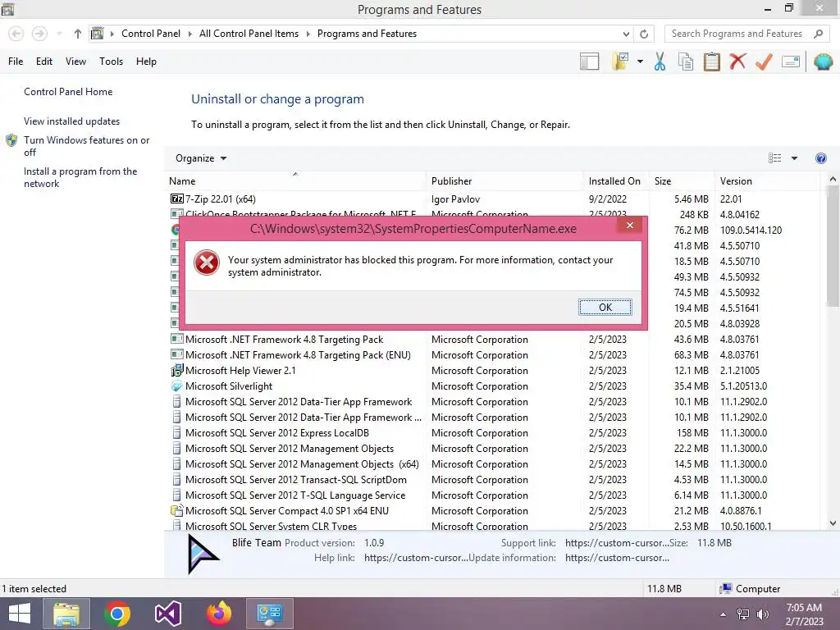Open the recent locations dropdown arrow
The image size is (840, 630).
[59, 34]
